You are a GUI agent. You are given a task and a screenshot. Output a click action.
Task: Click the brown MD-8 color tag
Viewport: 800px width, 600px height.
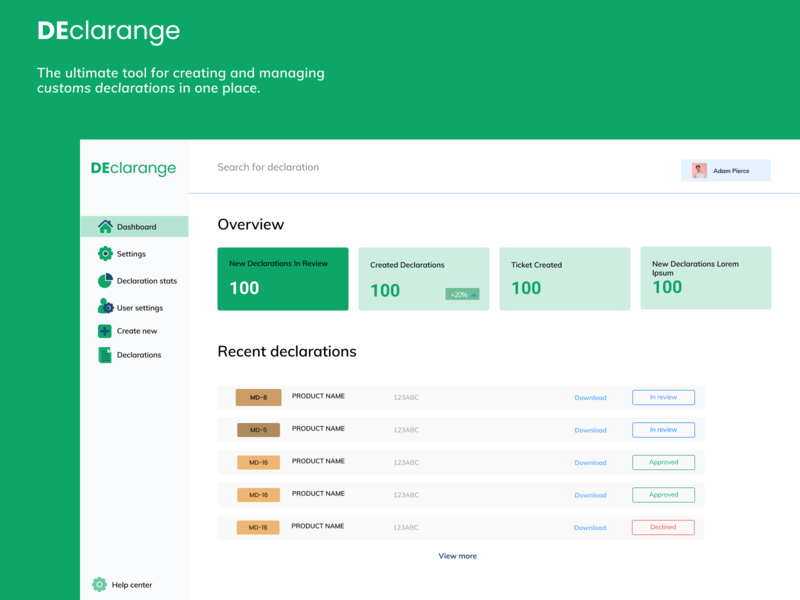[x=258, y=398]
